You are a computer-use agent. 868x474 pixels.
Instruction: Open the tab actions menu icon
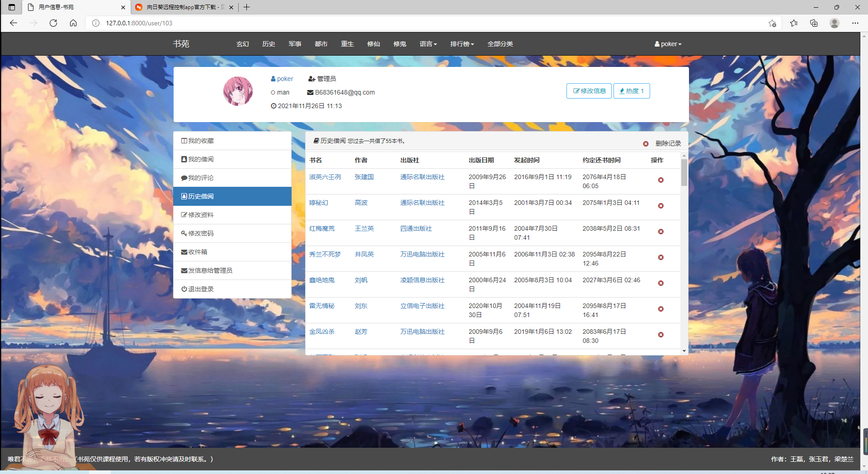click(12, 7)
